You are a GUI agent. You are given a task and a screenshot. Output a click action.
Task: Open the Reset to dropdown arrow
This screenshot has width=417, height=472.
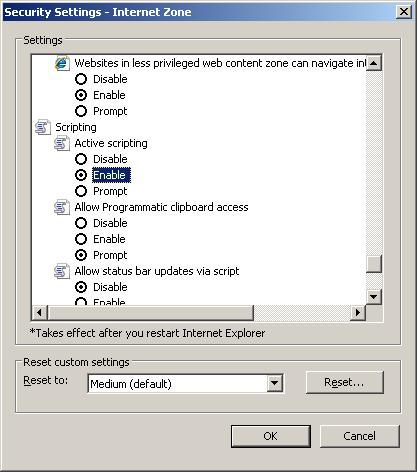click(x=274, y=383)
